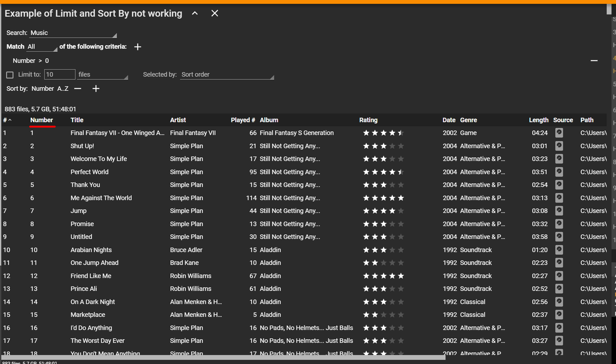Set star rating for One Jump Ahead
Viewport: 616px width, 364px height.
[x=384, y=263]
